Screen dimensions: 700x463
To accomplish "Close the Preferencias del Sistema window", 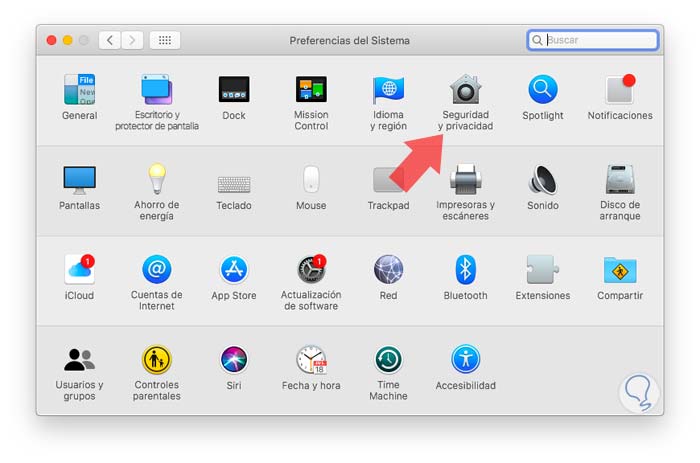I will coord(51,41).
